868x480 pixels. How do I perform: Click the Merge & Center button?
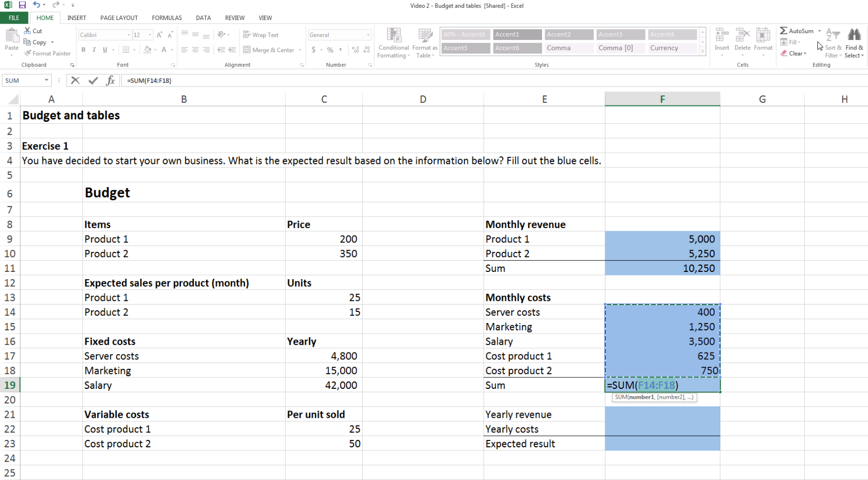[x=269, y=50]
